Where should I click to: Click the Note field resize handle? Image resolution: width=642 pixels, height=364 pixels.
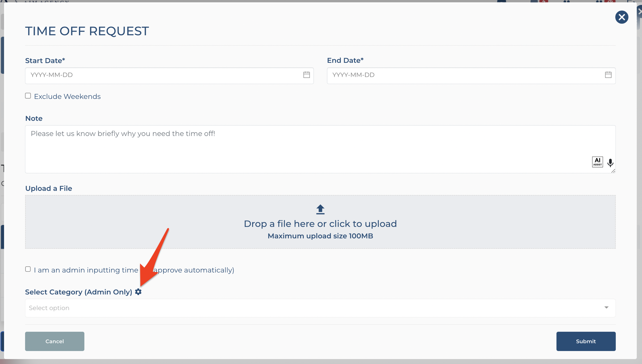pos(613,171)
